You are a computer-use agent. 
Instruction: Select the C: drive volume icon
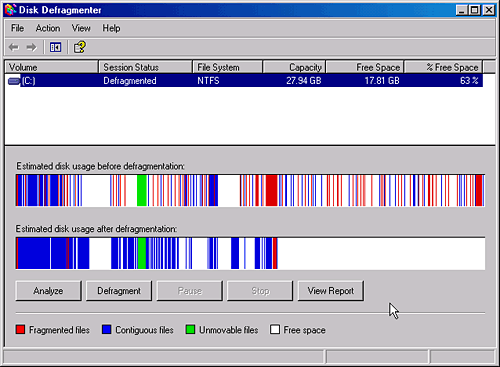14,81
